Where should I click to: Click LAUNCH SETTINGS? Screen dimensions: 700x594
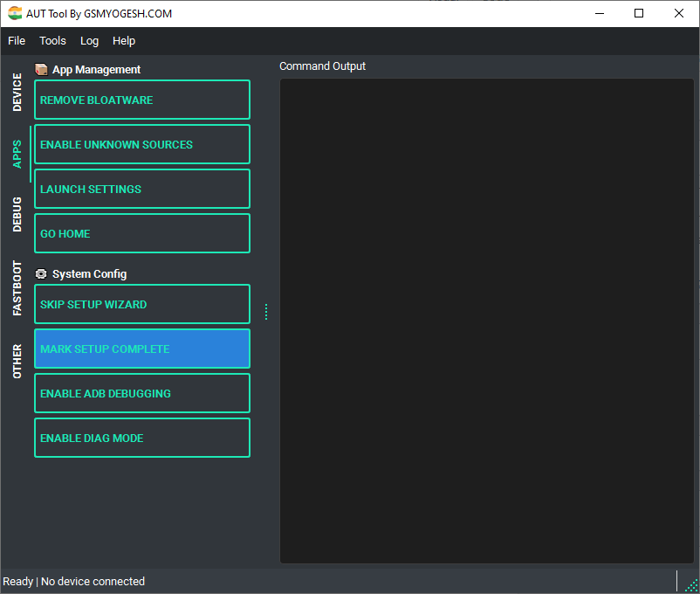(141, 189)
